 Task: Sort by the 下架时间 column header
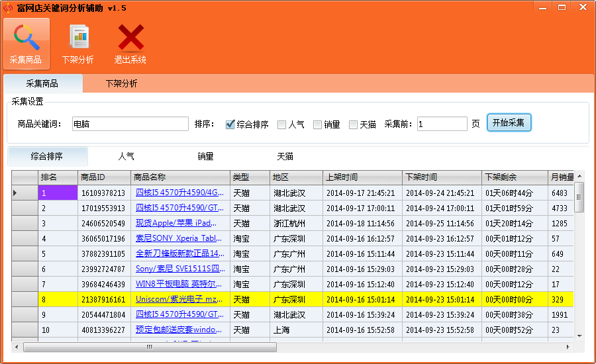pos(442,177)
